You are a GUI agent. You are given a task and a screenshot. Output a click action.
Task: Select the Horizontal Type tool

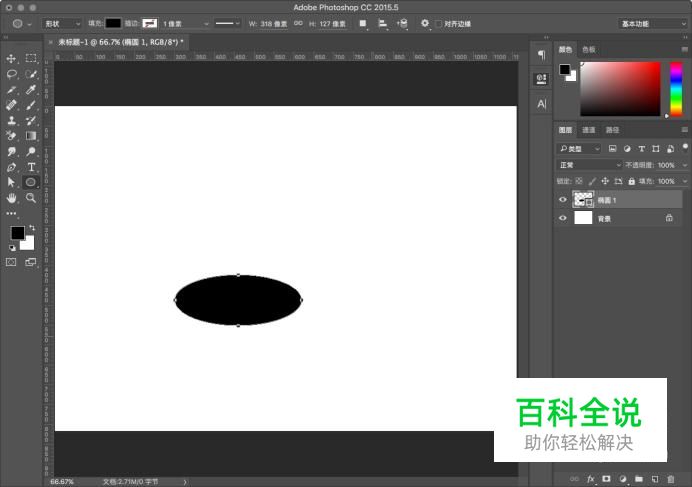pos(31,167)
